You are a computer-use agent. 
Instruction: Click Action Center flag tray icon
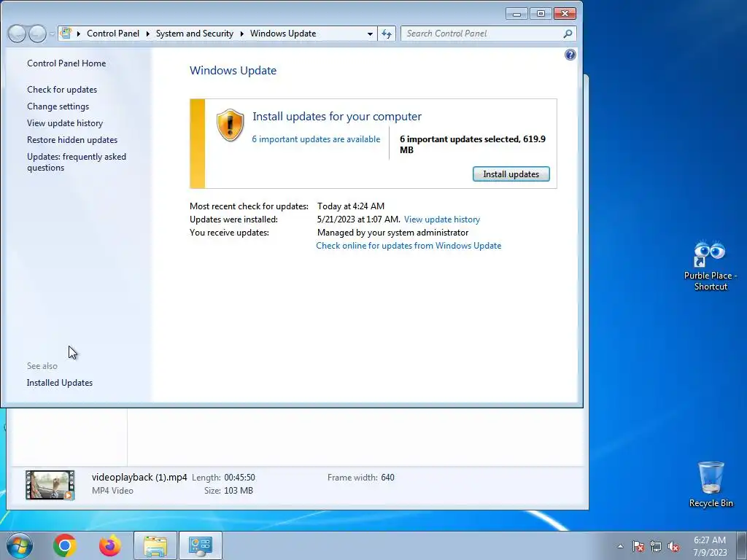click(638, 546)
